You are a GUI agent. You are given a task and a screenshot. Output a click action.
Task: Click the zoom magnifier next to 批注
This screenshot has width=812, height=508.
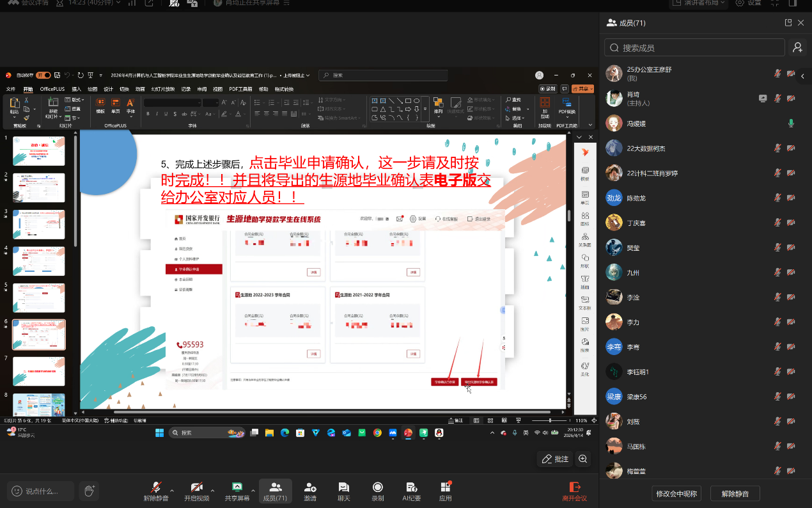(x=583, y=459)
